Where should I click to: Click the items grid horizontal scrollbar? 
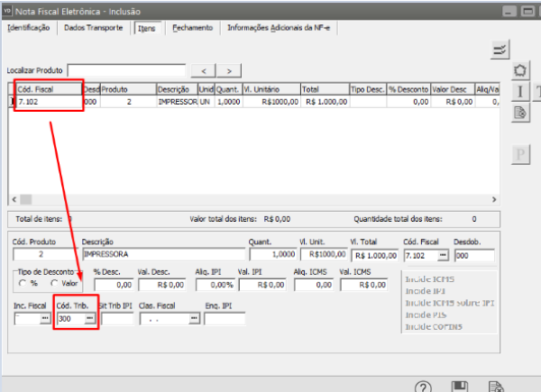[x=252, y=199]
